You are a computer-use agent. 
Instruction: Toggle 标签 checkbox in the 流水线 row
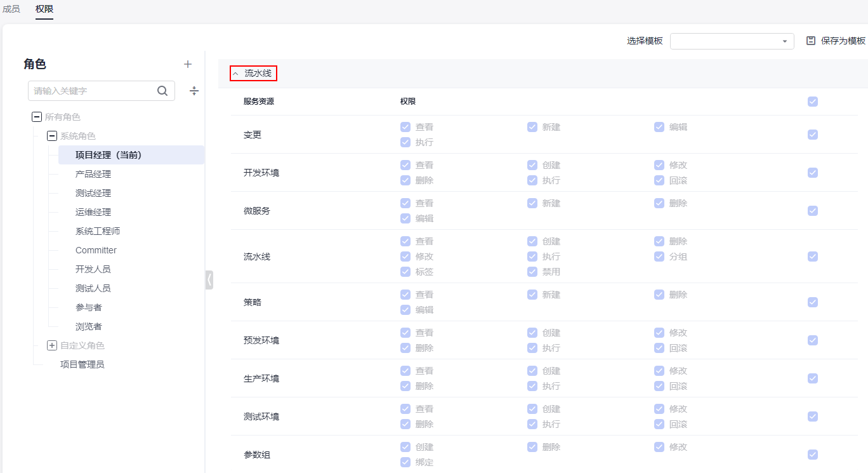(405, 272)
